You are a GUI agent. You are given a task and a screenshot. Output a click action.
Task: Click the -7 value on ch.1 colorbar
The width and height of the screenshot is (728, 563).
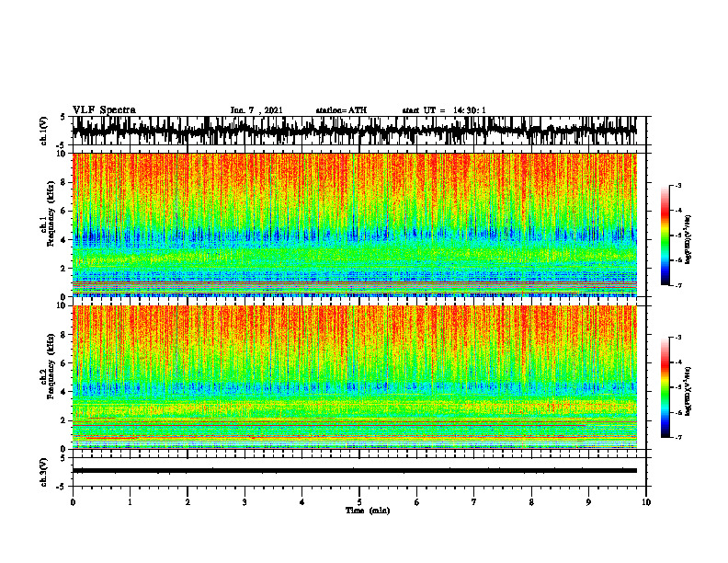677,285
